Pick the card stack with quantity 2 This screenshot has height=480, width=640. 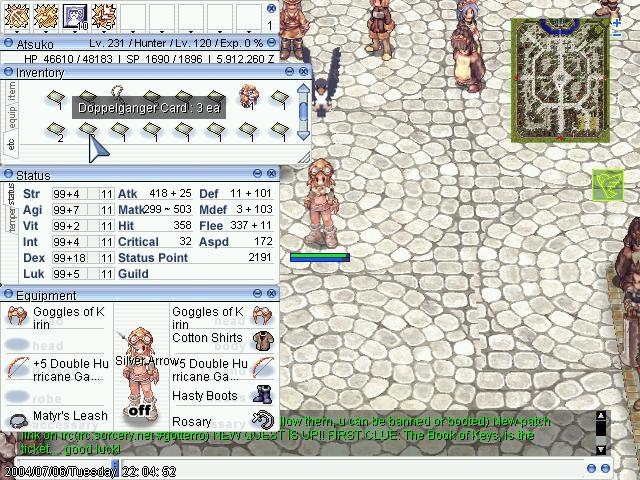(x=56, y=130)
